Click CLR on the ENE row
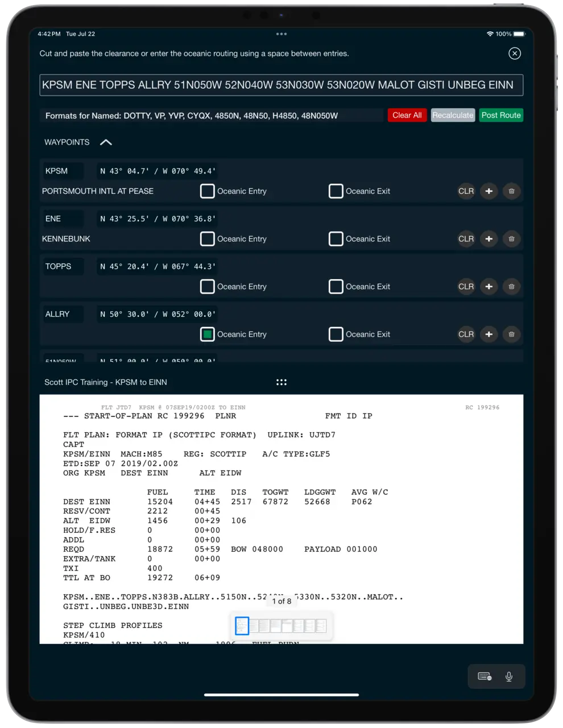This screenshot has width=563, height=728. coord(466,239)
